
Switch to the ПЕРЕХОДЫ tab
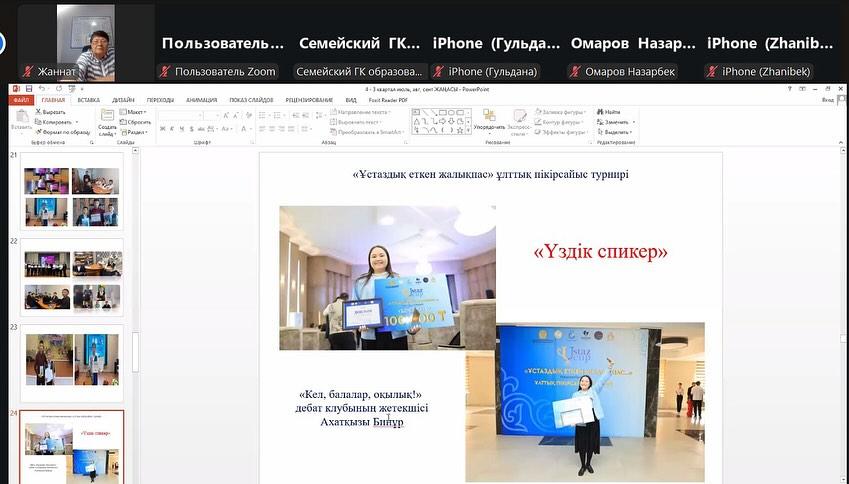click(160, 100)
